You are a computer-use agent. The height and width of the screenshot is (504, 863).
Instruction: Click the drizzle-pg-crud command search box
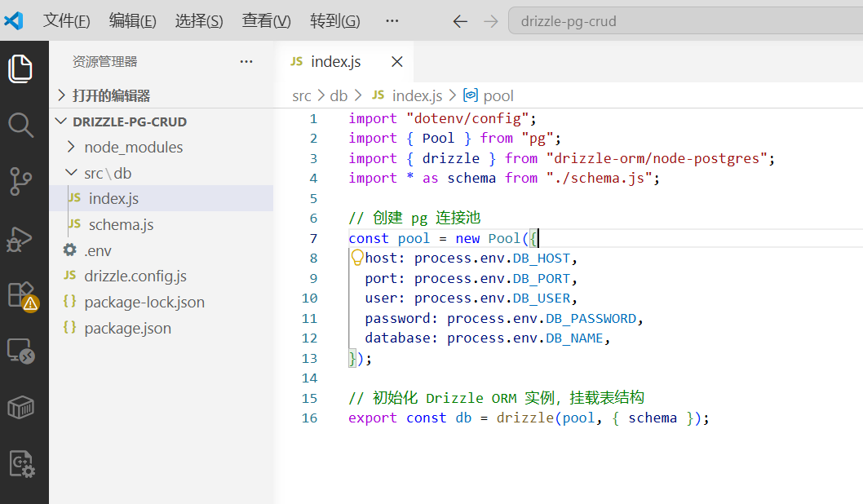pyautogui.click(x=685, y=21)
